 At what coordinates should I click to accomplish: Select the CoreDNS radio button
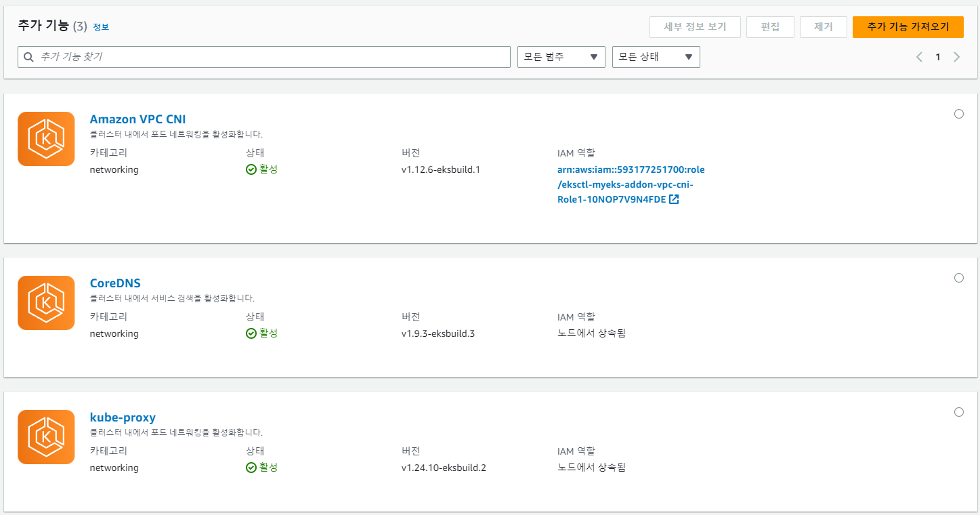[x=959, y=278]
